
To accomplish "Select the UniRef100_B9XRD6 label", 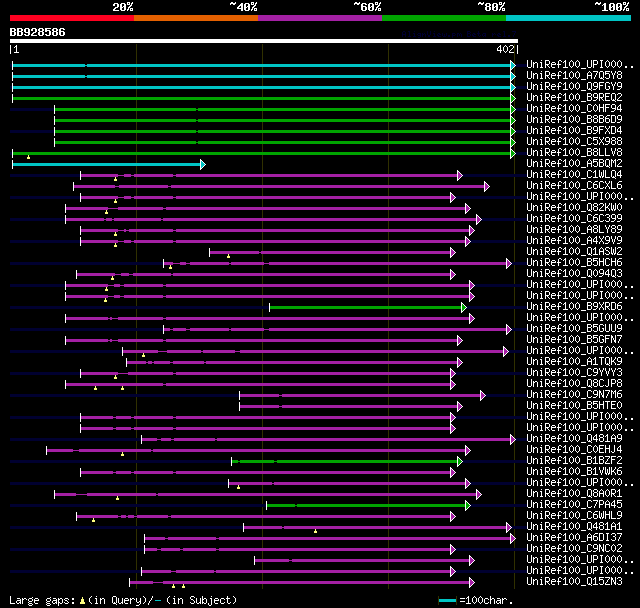I will click(x=574, y=307).
